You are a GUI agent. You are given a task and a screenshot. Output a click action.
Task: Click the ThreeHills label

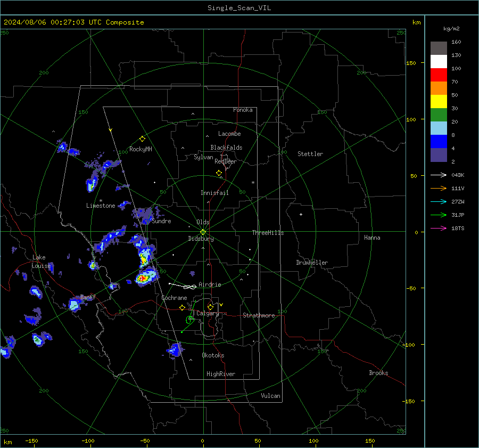pos(268,233)
